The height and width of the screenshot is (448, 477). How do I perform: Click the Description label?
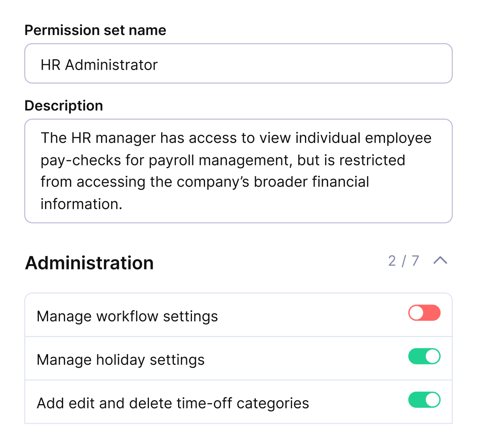(63, 105)
